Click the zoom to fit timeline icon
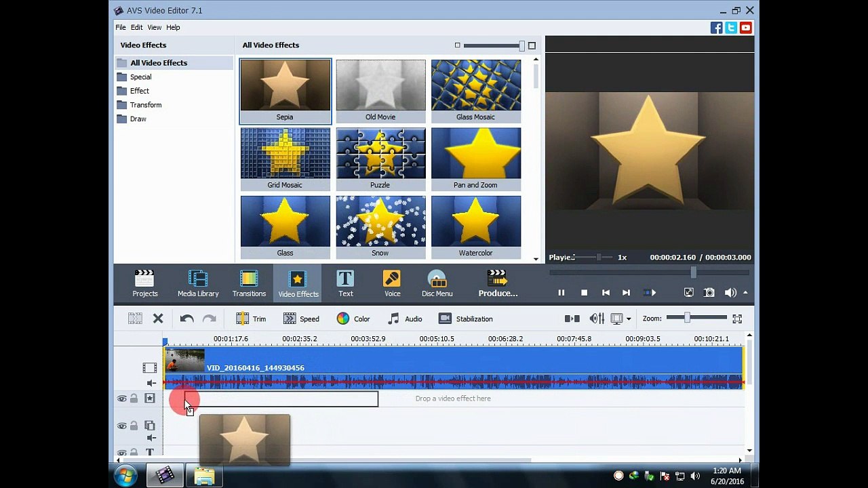The width and height of the screenshot is (868, 488). point(737,319)
